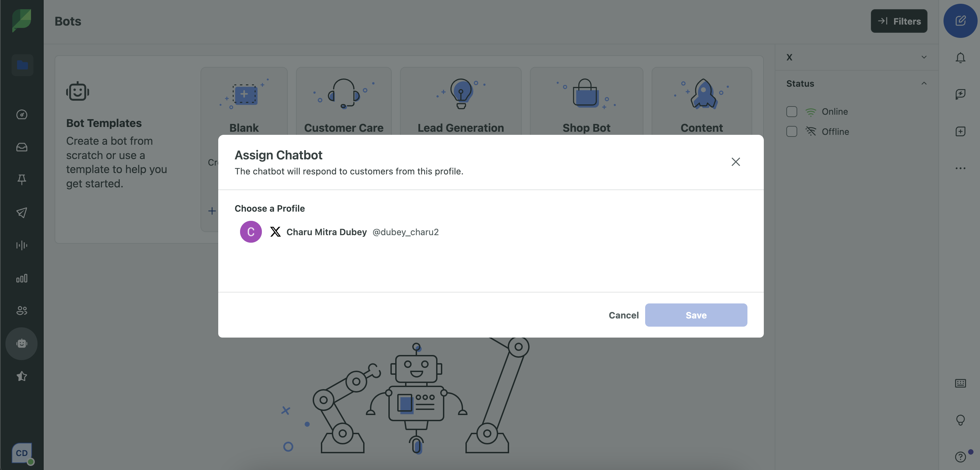Click the X network logo beside Charu Mitra Dubey
Image resolution: width=980 pixels, height=470 pixels.
(276, 231)
